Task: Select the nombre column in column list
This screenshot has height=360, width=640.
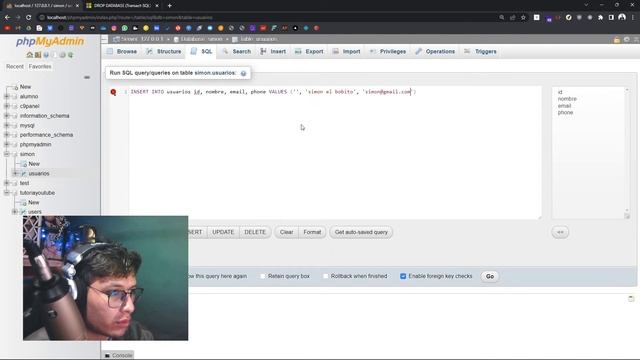Action: click(567, 99)
